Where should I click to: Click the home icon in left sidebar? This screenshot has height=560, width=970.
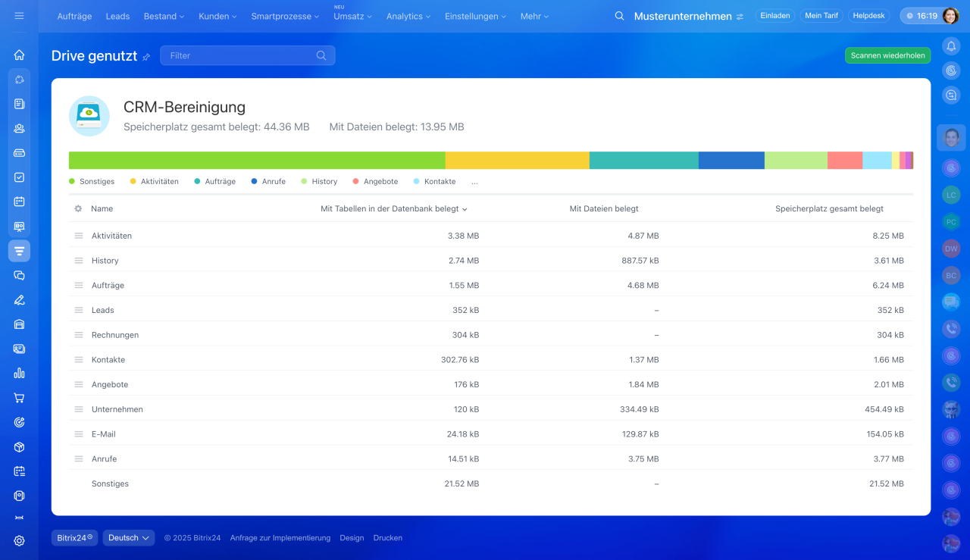(19, 55)
